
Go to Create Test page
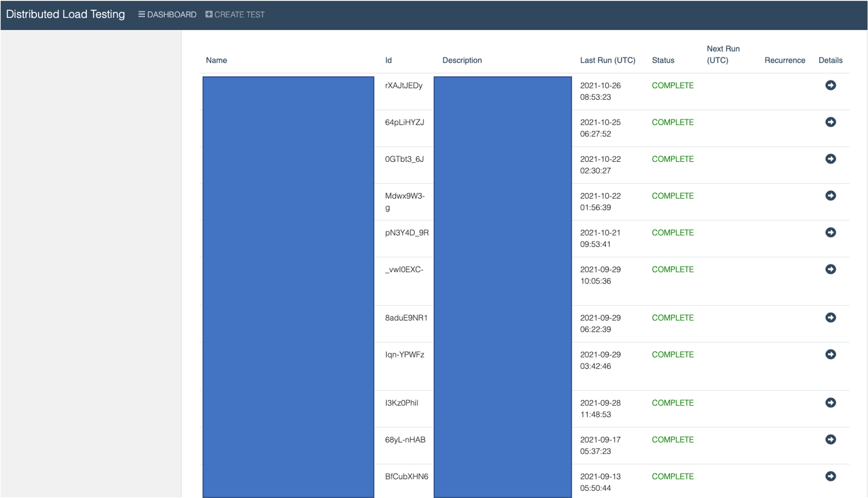coord(235,15)
